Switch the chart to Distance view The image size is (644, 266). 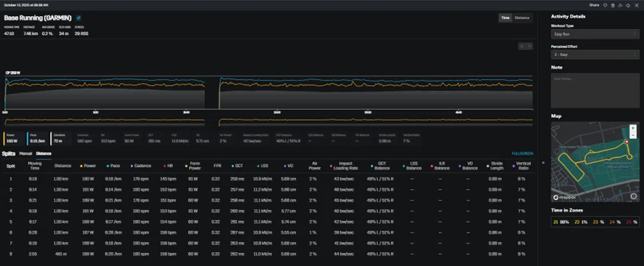[x=522, y=17]
